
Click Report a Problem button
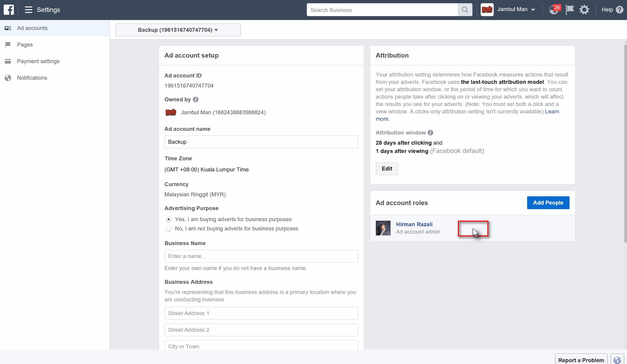point(581,360)
